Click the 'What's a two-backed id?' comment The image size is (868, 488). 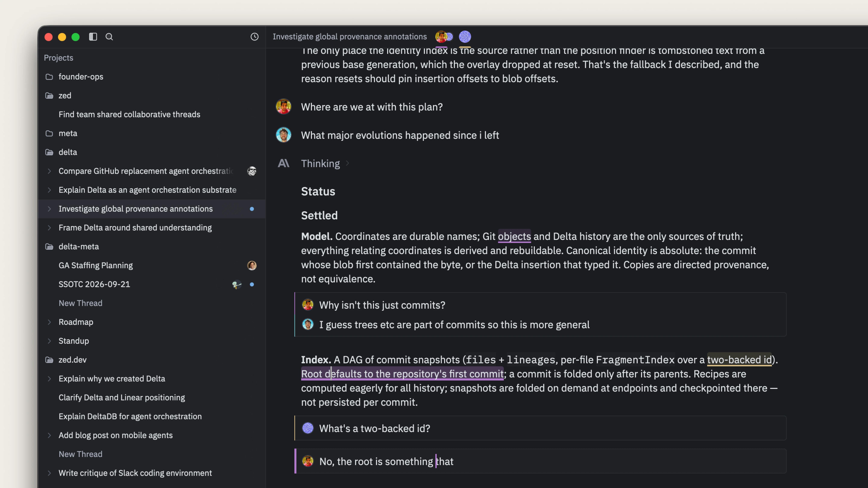click(541, 428)
